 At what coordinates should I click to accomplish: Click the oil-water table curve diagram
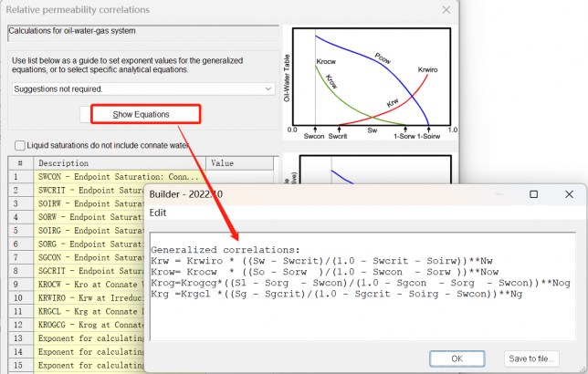pos(370,82)
